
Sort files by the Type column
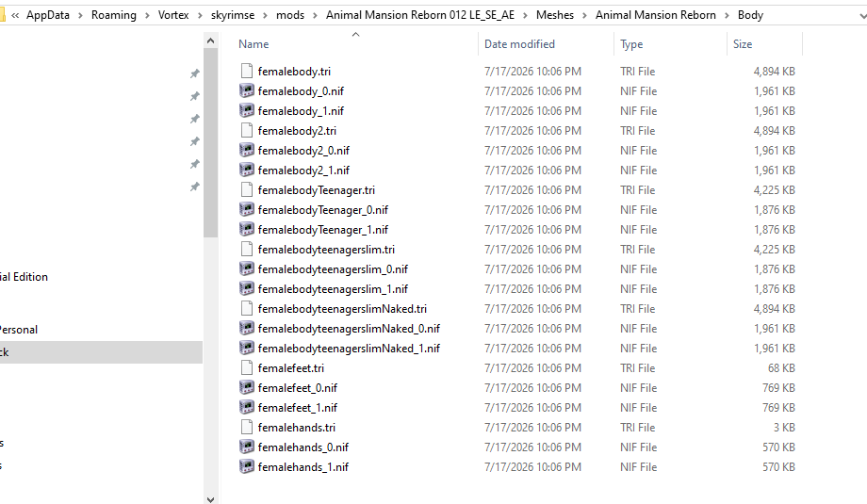[631, 44]
